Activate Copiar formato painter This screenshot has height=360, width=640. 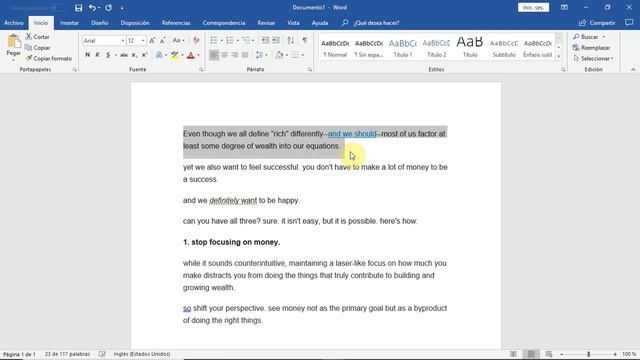pos(49,58)
